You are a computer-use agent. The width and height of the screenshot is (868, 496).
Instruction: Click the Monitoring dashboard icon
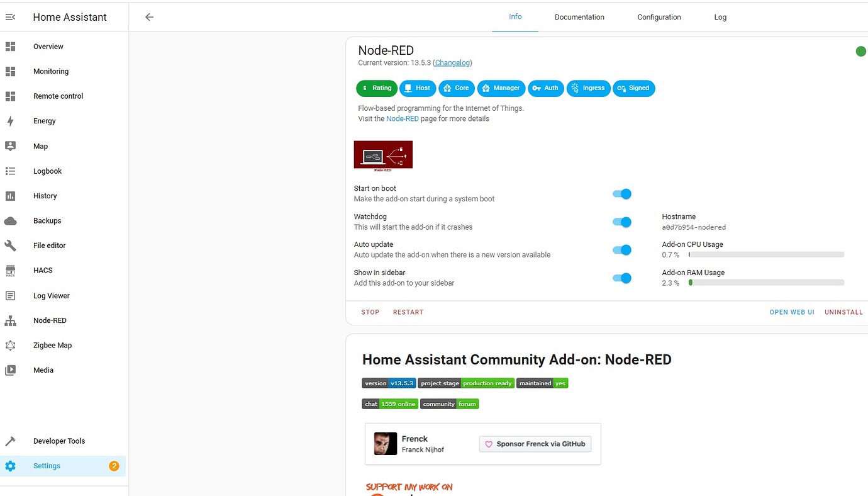10,71
